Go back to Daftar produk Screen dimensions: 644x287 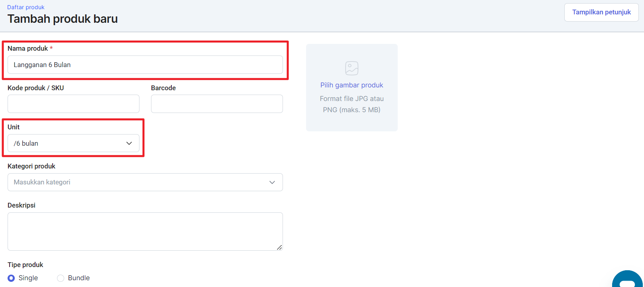tap(26, 7)
